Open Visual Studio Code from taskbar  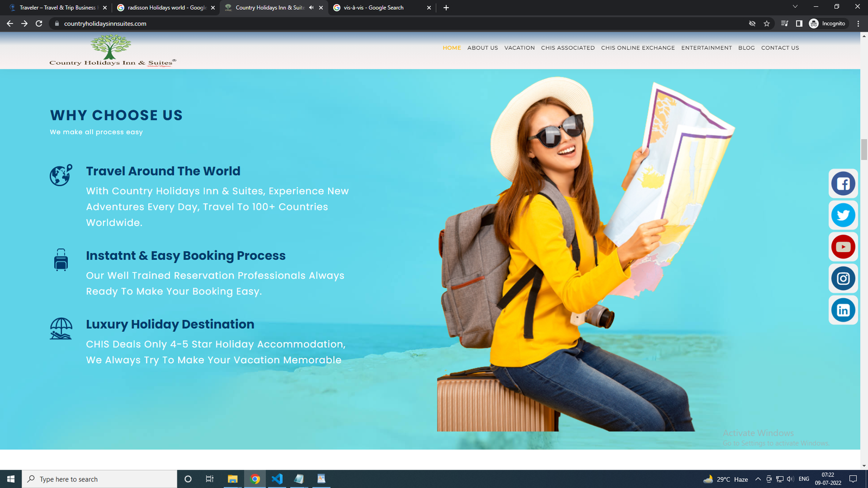[x=277, y=479]
